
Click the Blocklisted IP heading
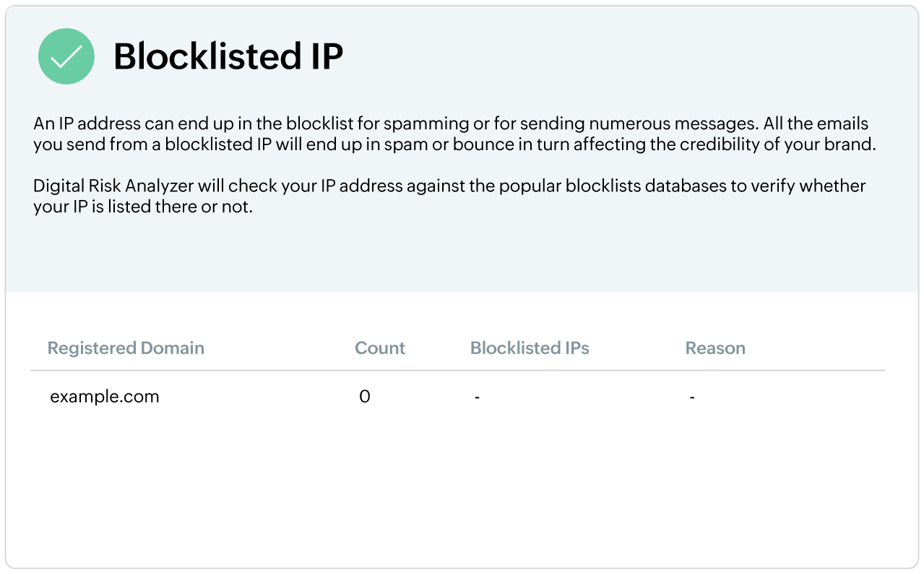tap(228, 56)
